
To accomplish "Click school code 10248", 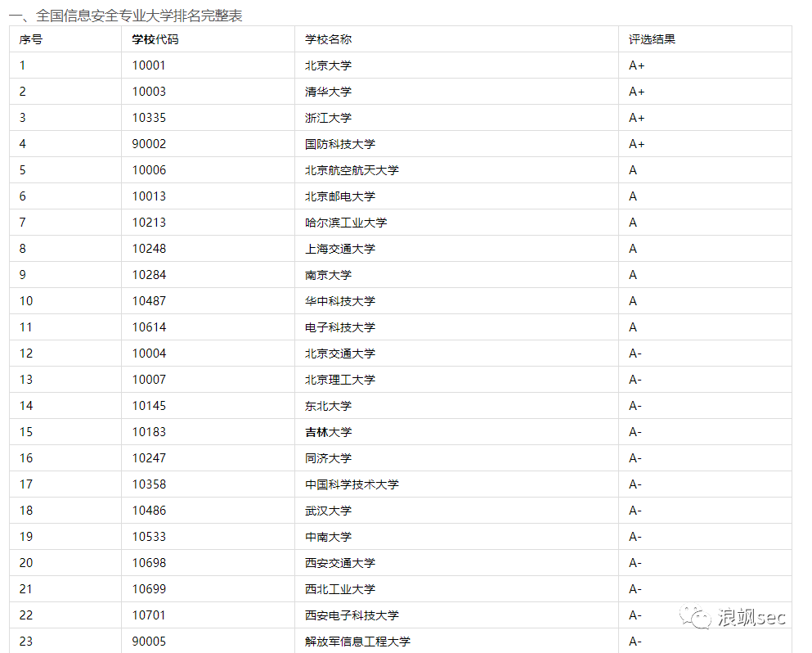I will [x=149, y=249].
